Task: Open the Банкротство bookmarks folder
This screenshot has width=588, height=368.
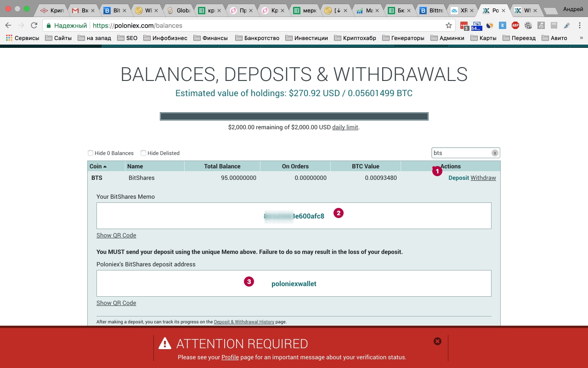Action: (x=257, y=38)
